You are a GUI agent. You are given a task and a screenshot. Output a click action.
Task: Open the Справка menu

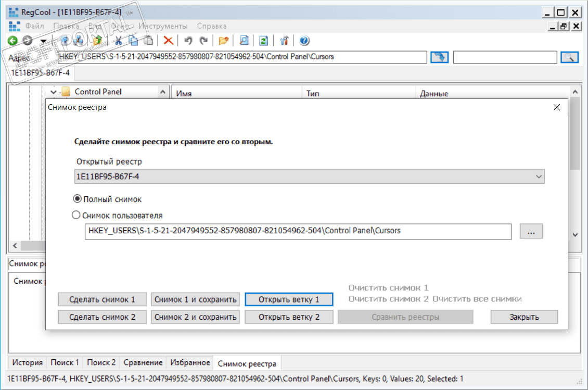pyautogui.click(x=212, y=26)
